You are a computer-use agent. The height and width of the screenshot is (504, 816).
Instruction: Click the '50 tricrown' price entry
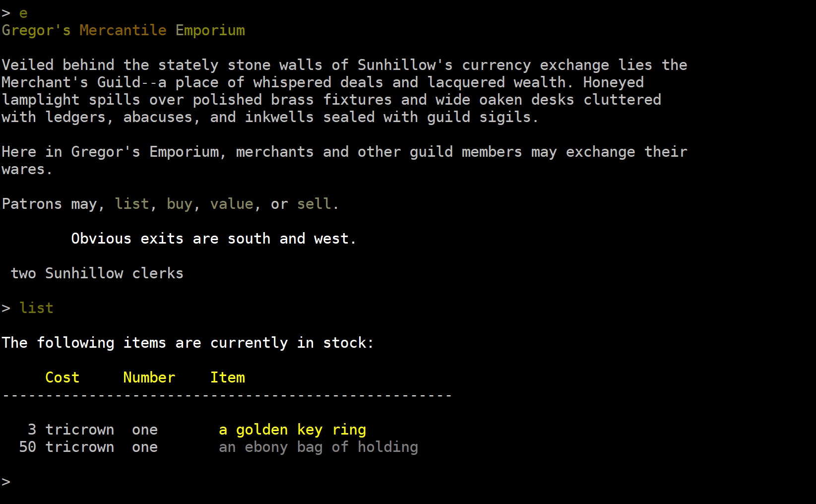[66, 447]
